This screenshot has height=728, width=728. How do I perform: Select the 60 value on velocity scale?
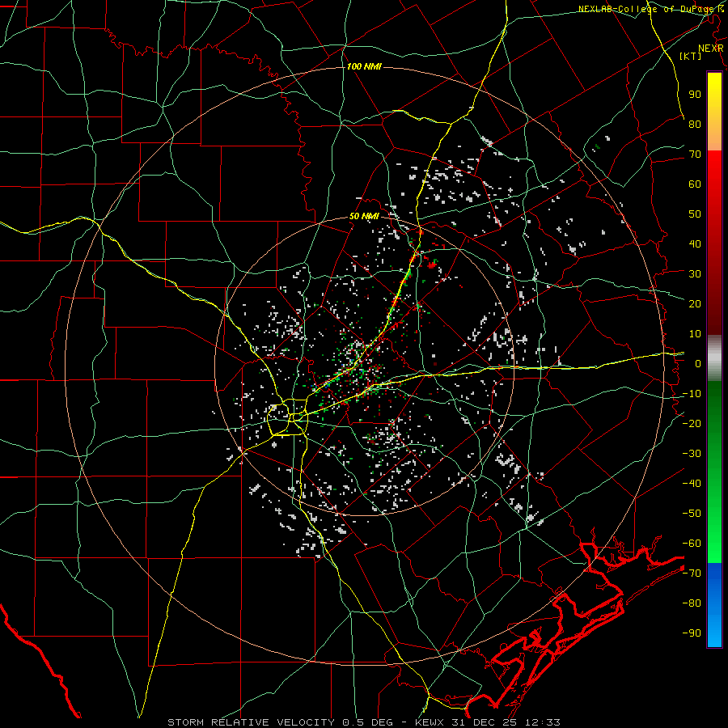[x=695, y=184]
